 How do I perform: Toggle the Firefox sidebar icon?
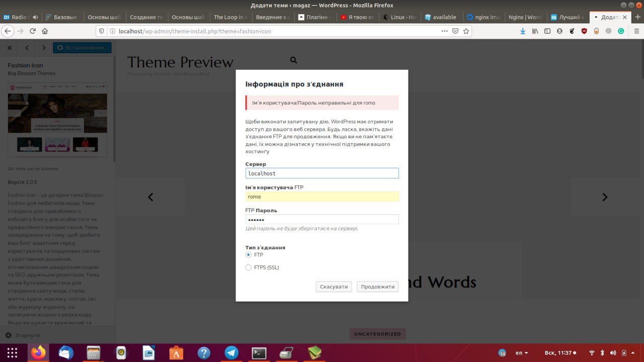coord(547,31)
